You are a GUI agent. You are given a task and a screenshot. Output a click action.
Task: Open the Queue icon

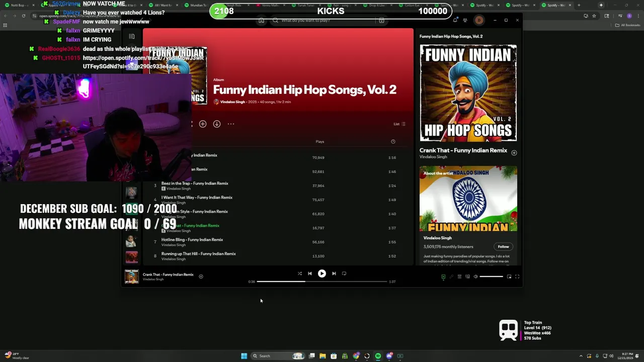coord(459,277)
